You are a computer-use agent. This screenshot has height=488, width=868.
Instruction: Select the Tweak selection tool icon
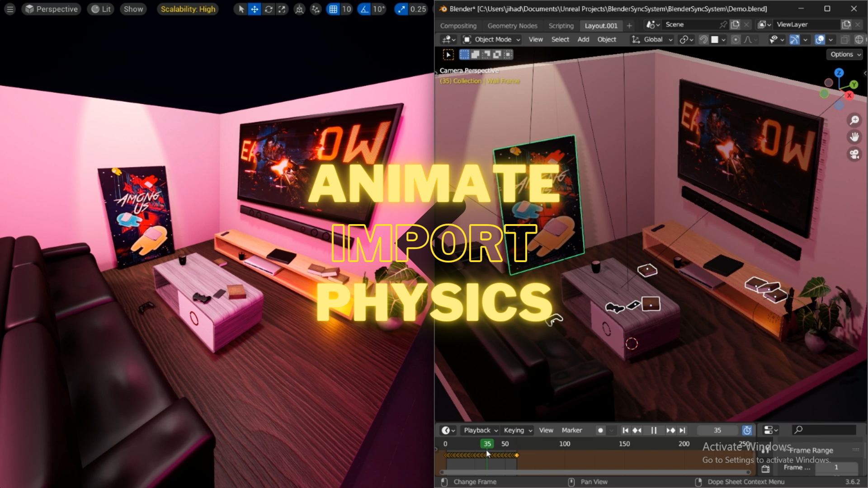click(x=448, y=55)
